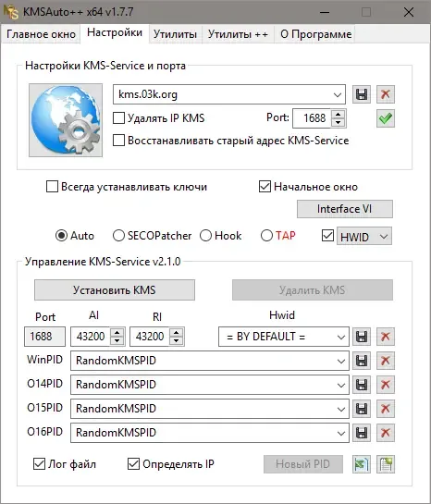The width and height of the screenshot is (431, 504).
Task: Click the Установить KMS button
Action: pos(115,290)
